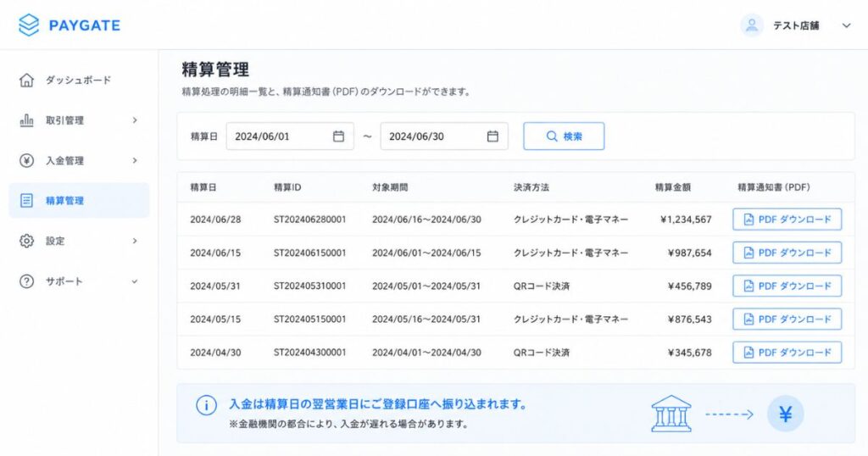Click the 精算管理 page heading

(x=215, y=70)
